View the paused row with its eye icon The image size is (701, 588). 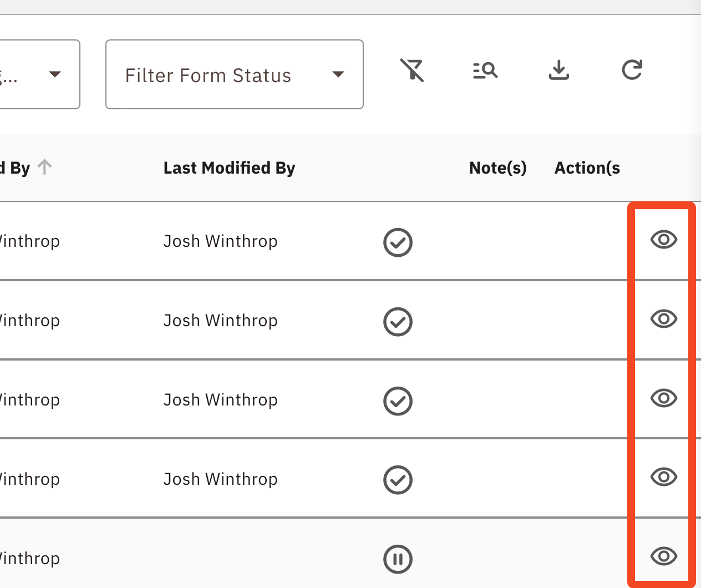coord(664,556)
